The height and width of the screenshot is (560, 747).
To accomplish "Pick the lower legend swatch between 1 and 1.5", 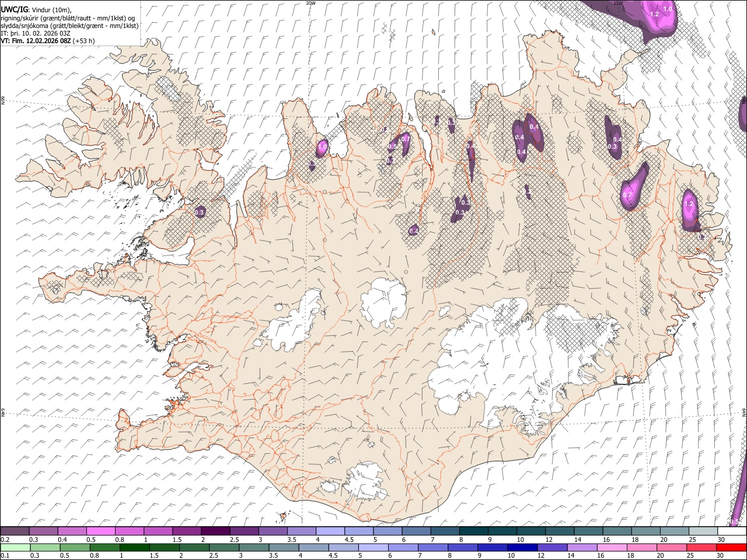I will click(135, 547).
